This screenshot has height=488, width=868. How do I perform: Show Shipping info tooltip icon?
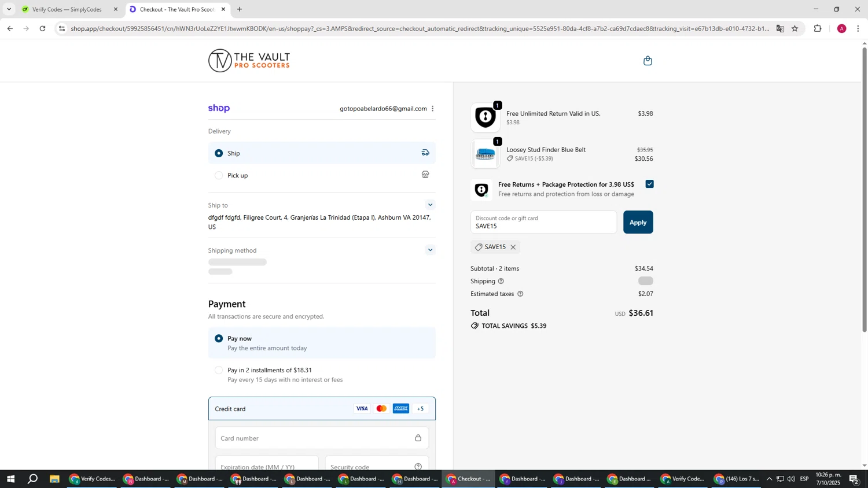501,281
